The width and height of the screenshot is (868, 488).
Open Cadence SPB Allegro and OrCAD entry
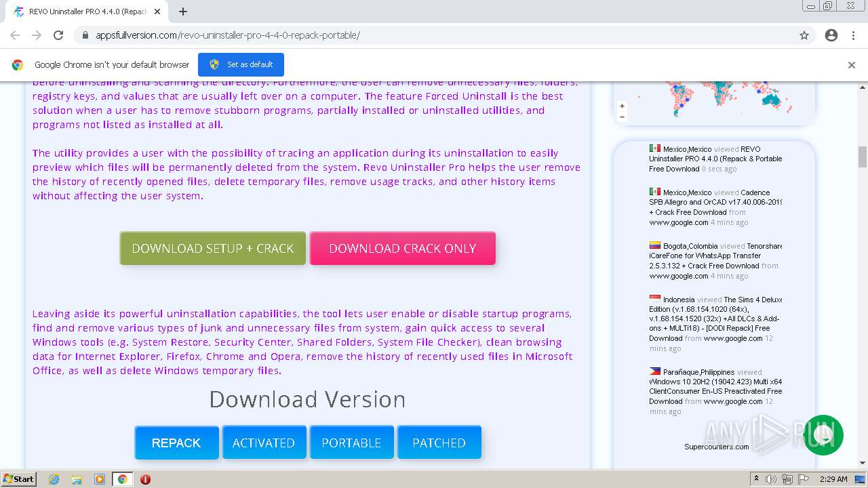(x=715, y=202)
